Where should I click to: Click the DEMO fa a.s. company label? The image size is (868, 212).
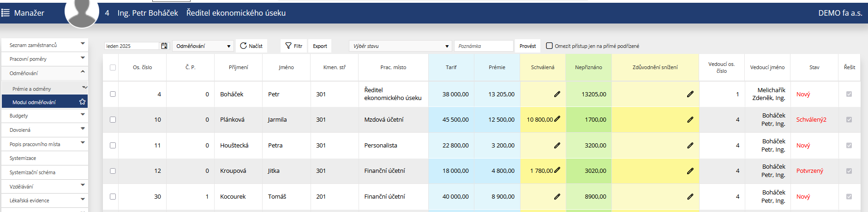pyautogui.click(x=840, y=13)
